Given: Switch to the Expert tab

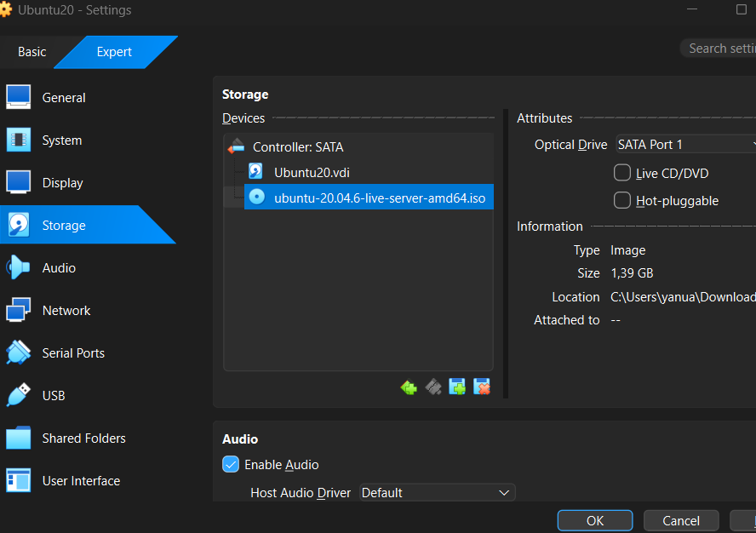Looking at the screenshot, I should [114, 52].
